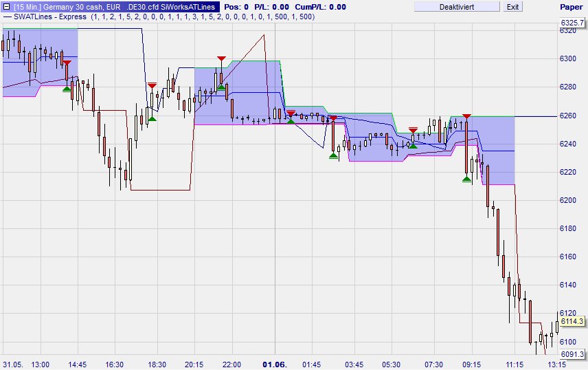Screen dimensions: 588x370
Task: Click the 03:45 time axis label
Action: point(354,364)
